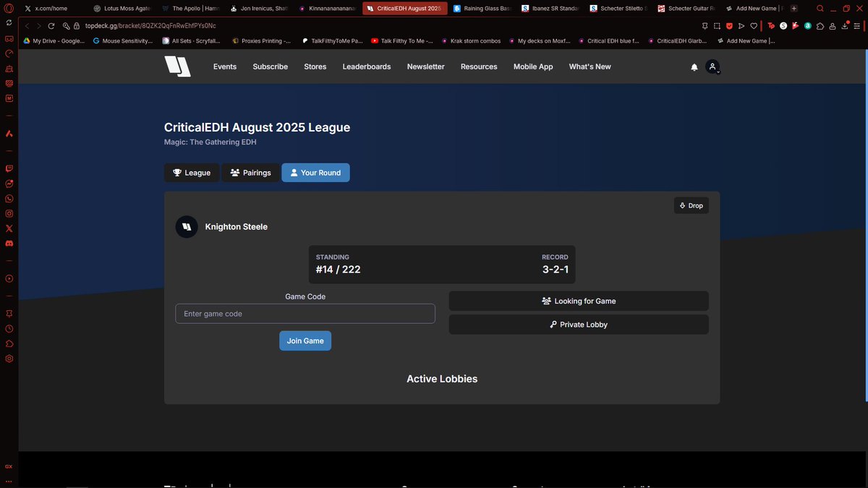Open the Proxies Printing bookmark
Viewport: 868px width, 488px height.
(x=262, y=41)
